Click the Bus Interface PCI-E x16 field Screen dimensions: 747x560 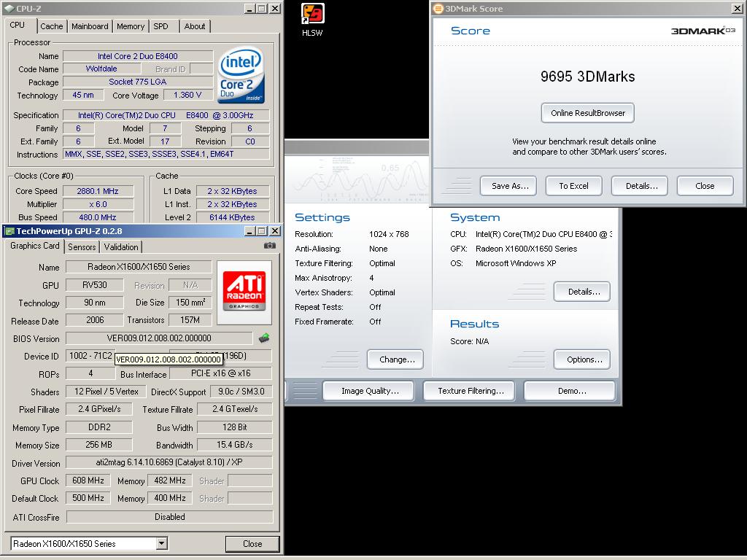[220, 373]
